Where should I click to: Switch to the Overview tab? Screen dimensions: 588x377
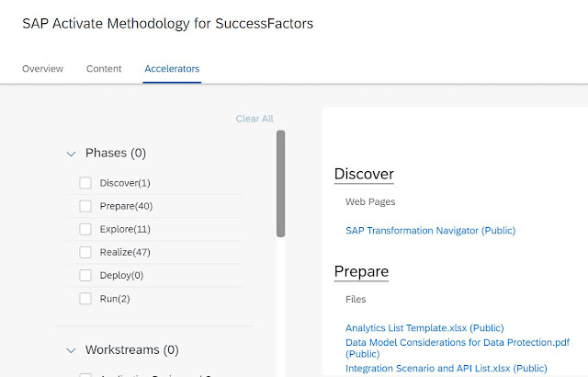[x=42, y=69]
